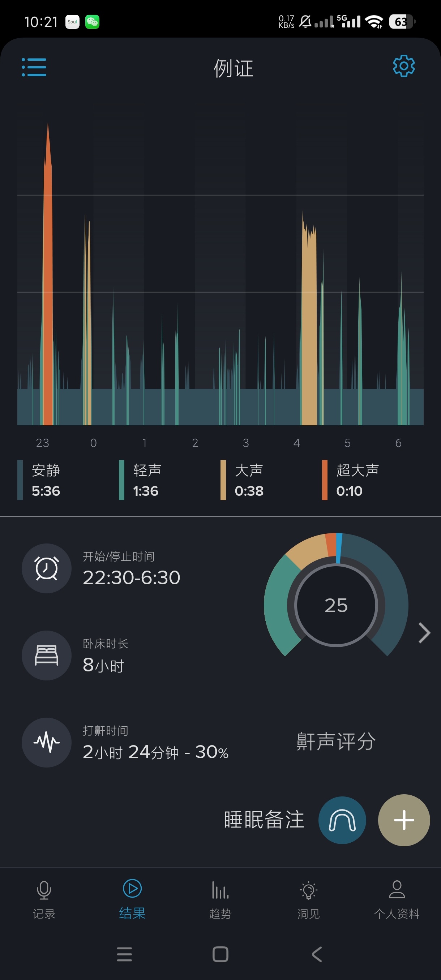Tap the 超大声 legend color swatch
The image size is (441, 980).
pyautogui.click(x=325, y=480)
